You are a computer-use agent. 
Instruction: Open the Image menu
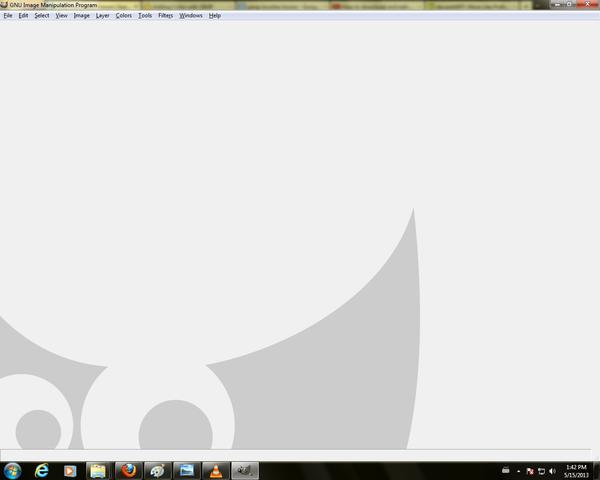82,16
